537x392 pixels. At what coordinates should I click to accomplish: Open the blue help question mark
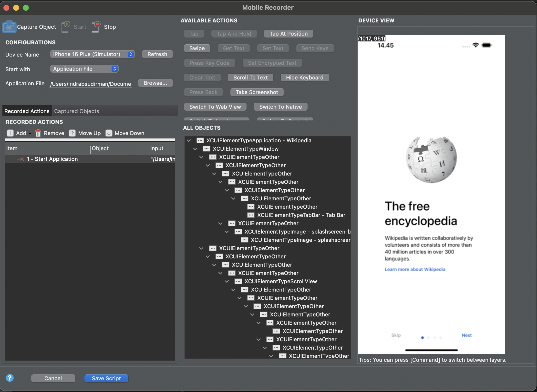[10, 378]
